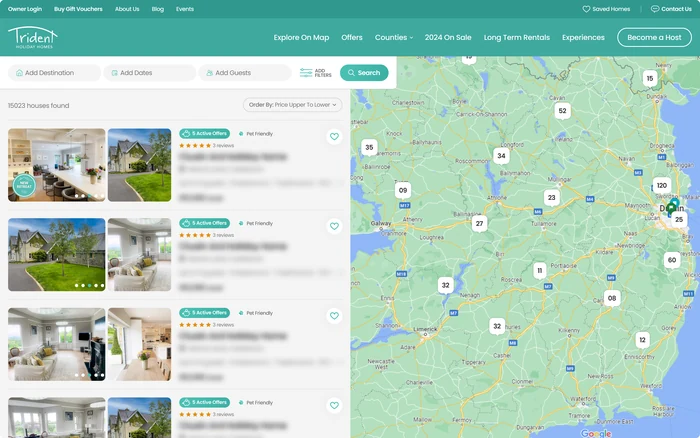Open the Experiences menu item
700x438 pixels.
point(583,38)
